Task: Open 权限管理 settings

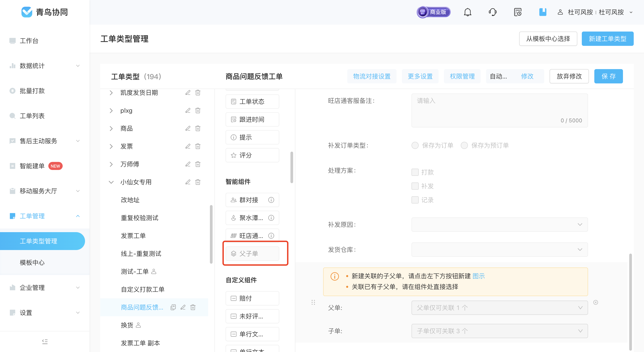Action: click(462, 76)
